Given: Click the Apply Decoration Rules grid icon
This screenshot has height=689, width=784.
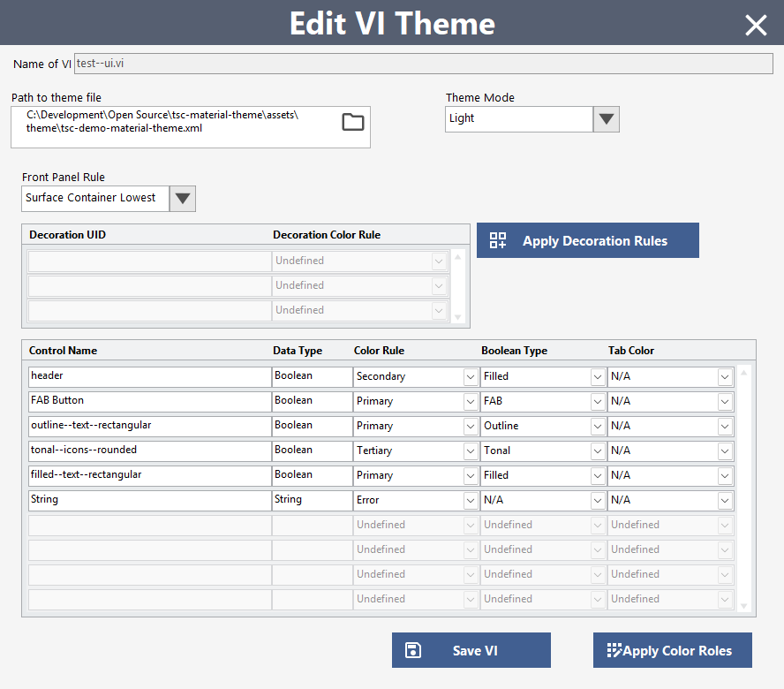Looking at the screenshot, I should (x=498, y=240).
